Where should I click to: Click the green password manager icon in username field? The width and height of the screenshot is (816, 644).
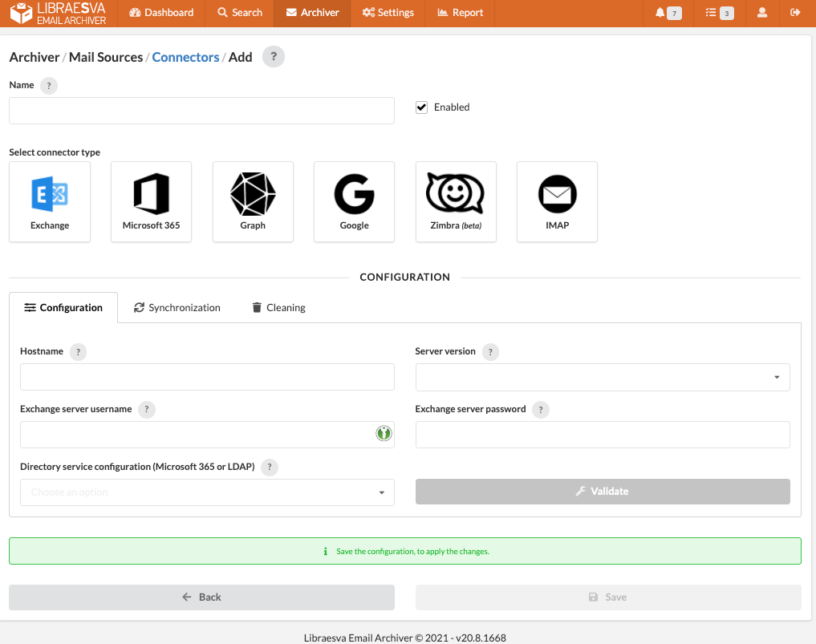pyautogui.click(x=384, y=433)
